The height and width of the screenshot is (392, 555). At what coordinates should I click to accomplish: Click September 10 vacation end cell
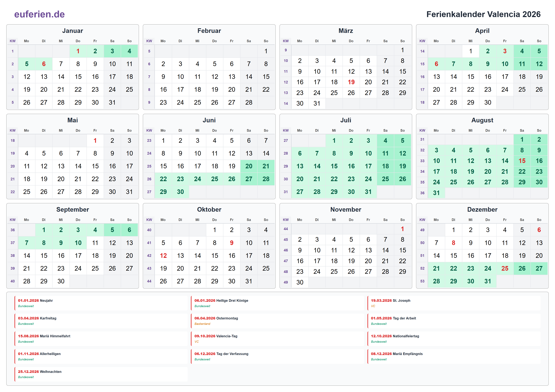[78, 243]
